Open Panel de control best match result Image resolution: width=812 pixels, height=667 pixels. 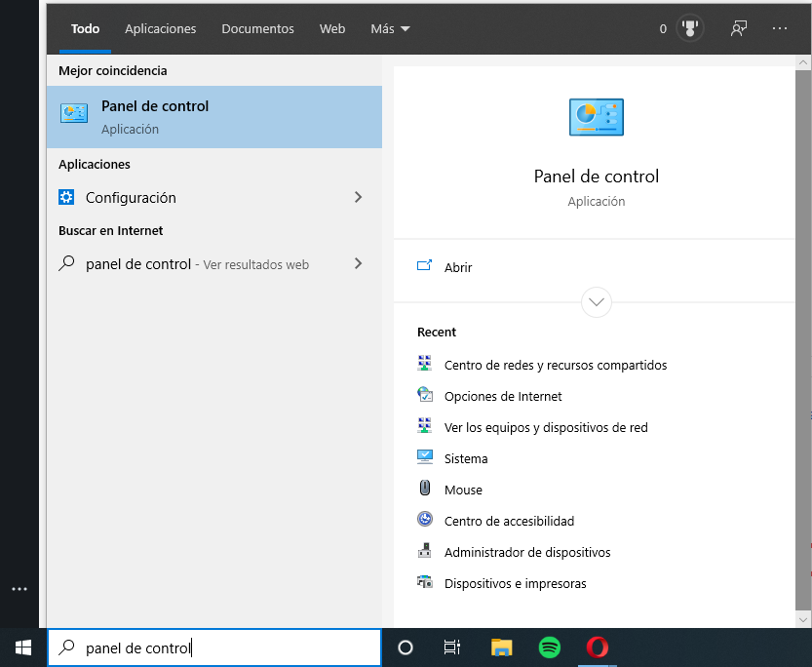(x=213, y=117)
